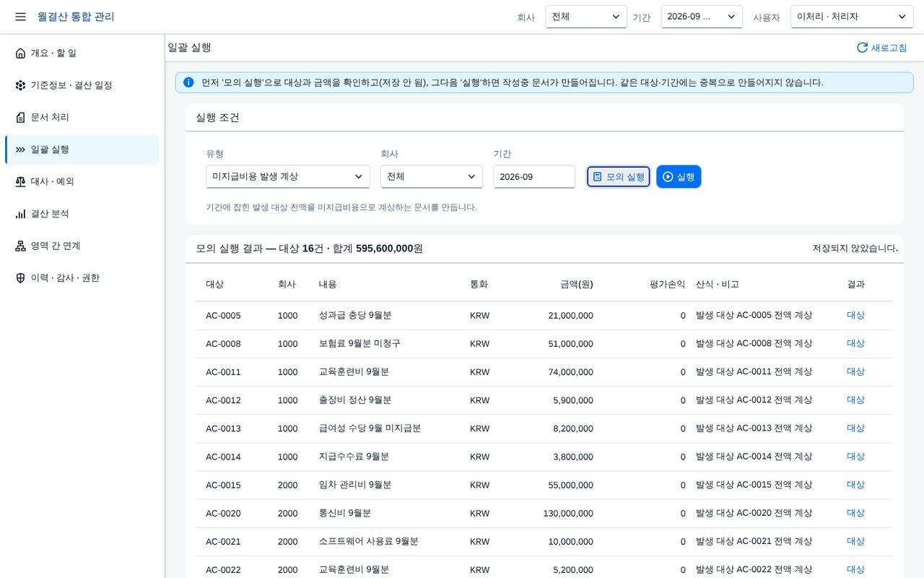
Task: Click the play icon on 실행 button
Action: pos(668,177)
